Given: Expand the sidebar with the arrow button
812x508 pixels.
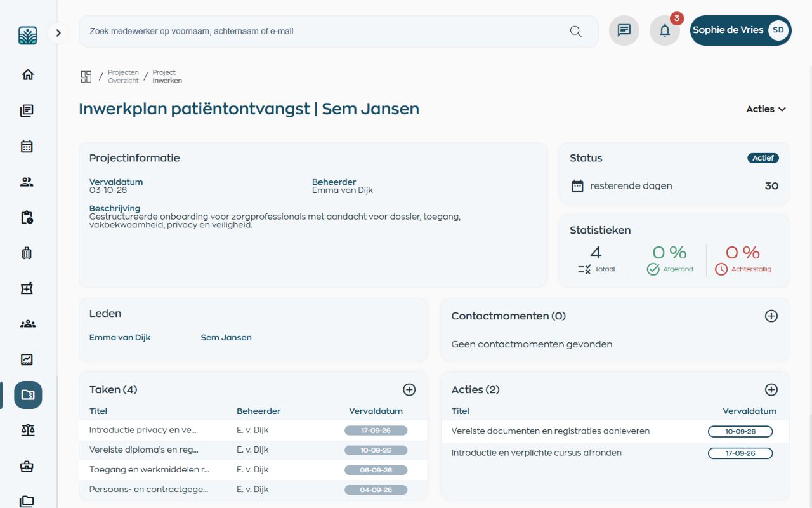Looking at the screenshot, I should point(58,33).
